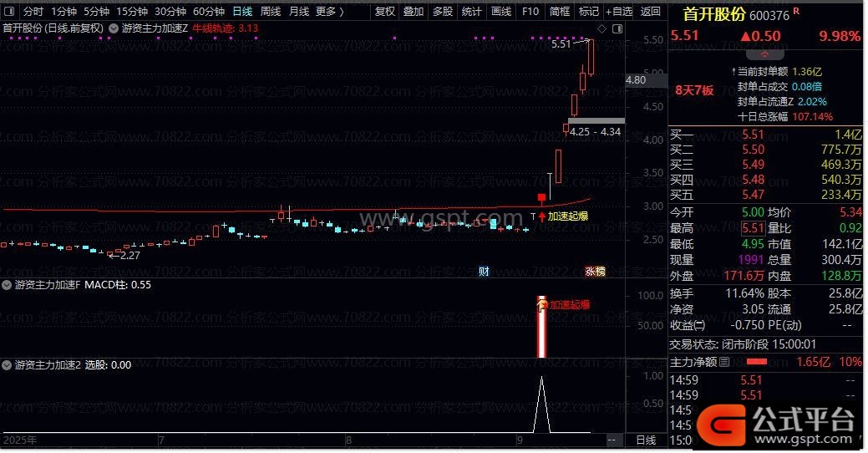Open indicator dropdown beside 游资主力加速Z
The image size is (868, 453).
tap(113, 28)
